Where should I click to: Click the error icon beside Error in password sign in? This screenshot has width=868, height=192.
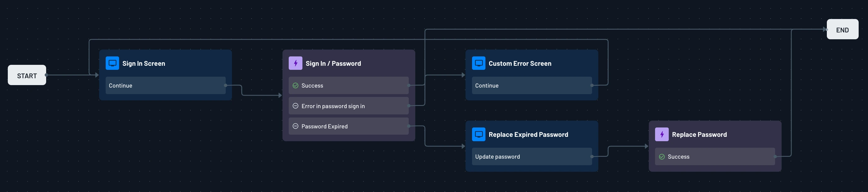point(296,105)
